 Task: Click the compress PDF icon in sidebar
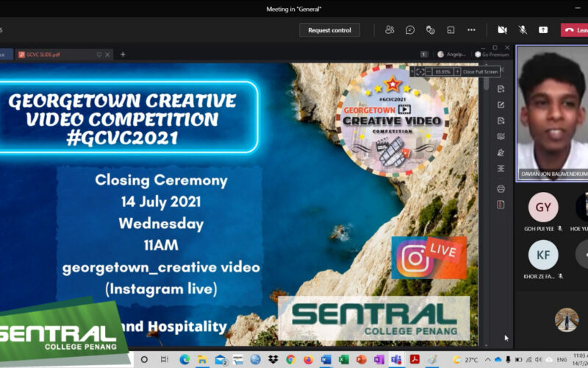click(501, 205)
